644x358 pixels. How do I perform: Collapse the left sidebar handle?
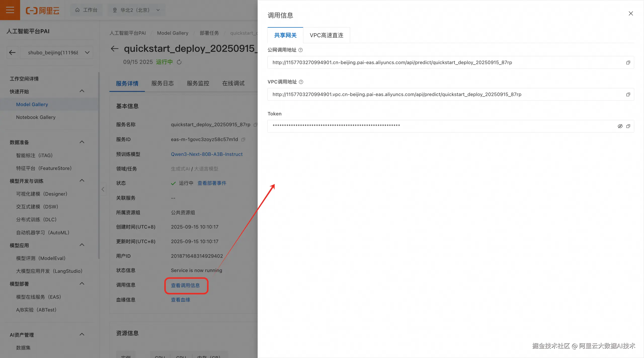coord(103,189)
